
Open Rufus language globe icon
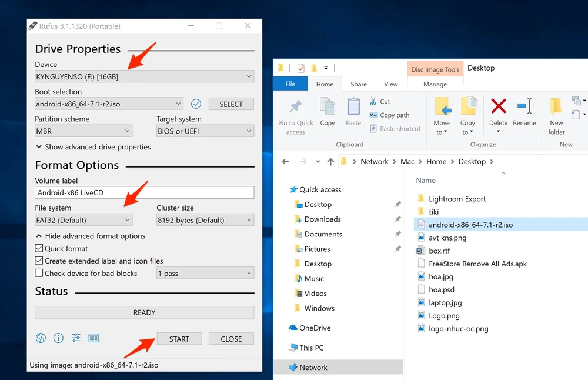click(x=41, y=338)
